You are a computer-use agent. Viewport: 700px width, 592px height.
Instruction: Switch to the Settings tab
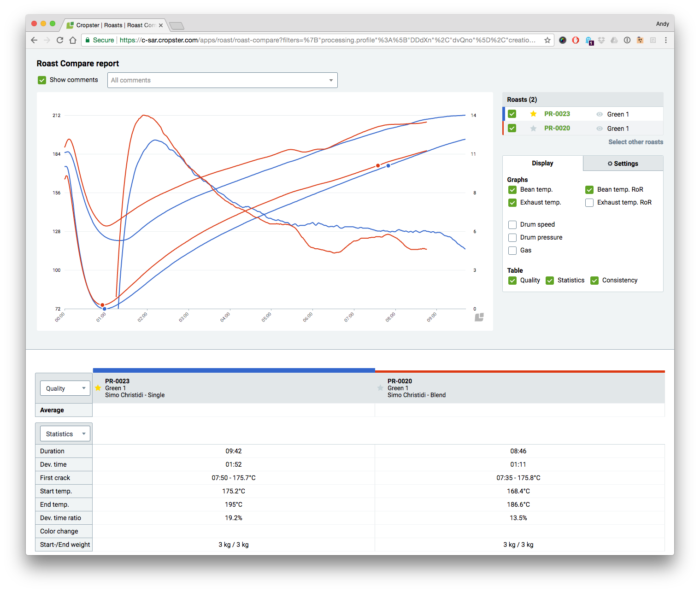623,164
